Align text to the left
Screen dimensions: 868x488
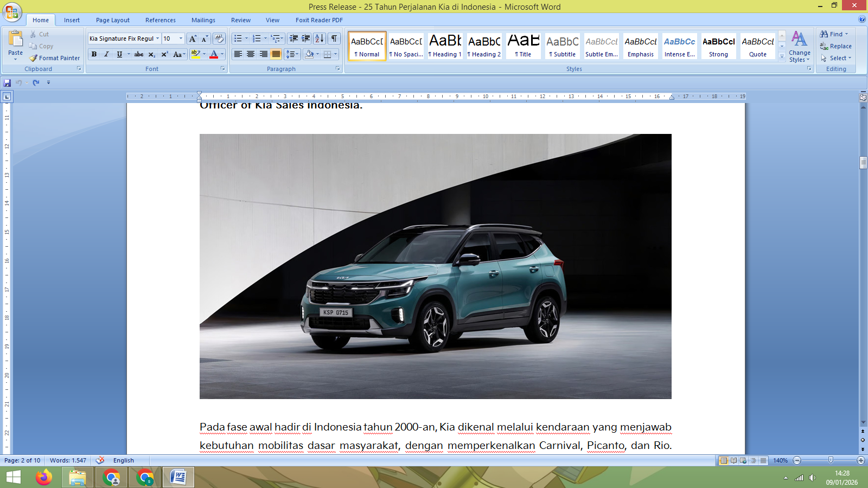point(238,54)
